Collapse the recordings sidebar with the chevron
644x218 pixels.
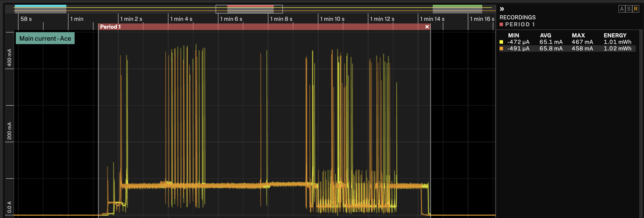pyautogui.click(x=501, y=8)
